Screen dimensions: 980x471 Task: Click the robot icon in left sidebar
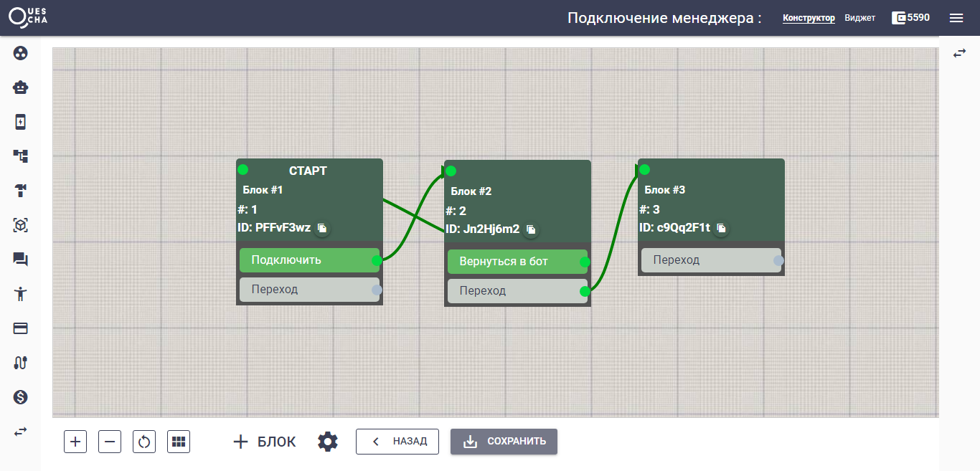pos(21,87)
